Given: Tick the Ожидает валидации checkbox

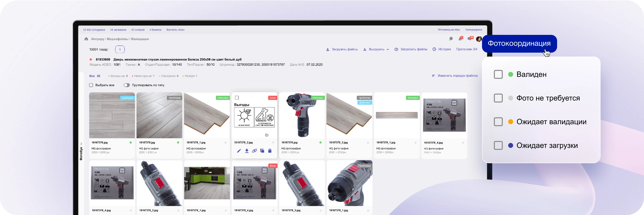Looking at the screenshot, I should pyautogui.click(x=498, y=122).
